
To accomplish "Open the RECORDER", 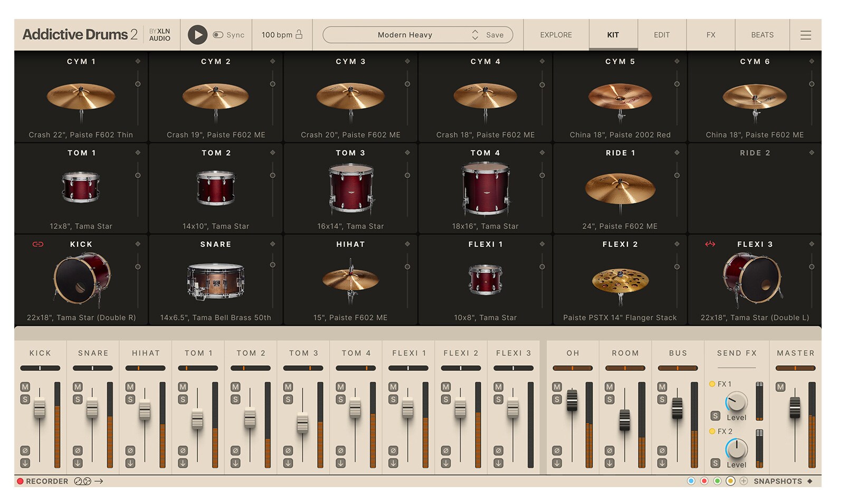I will tap(43, 481).
